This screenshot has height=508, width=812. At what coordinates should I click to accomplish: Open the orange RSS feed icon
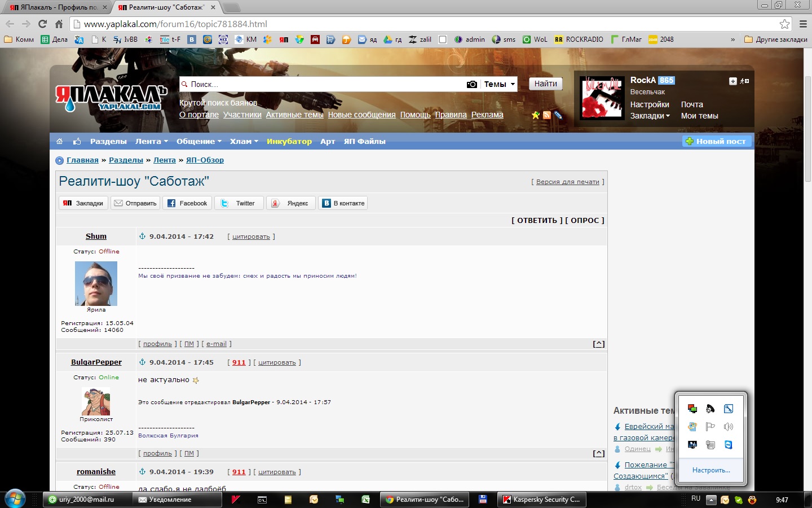pos(546,115)
